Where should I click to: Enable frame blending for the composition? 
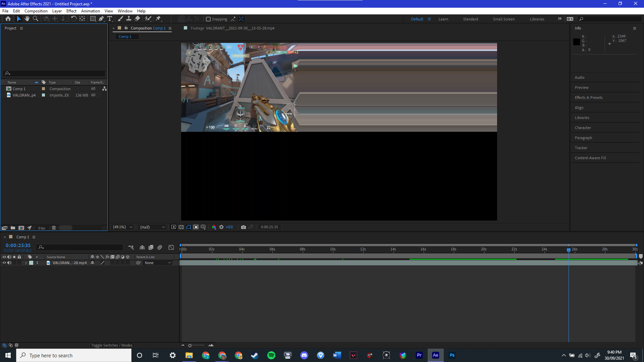[151, 247]
